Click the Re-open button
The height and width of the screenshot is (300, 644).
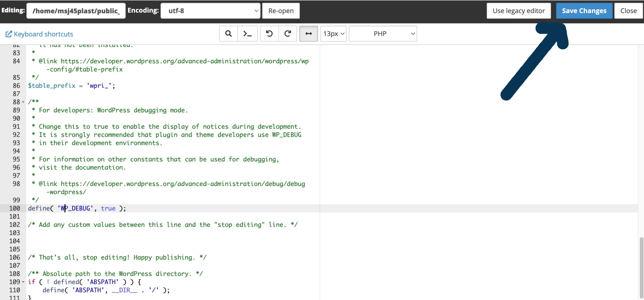[281, 11]
